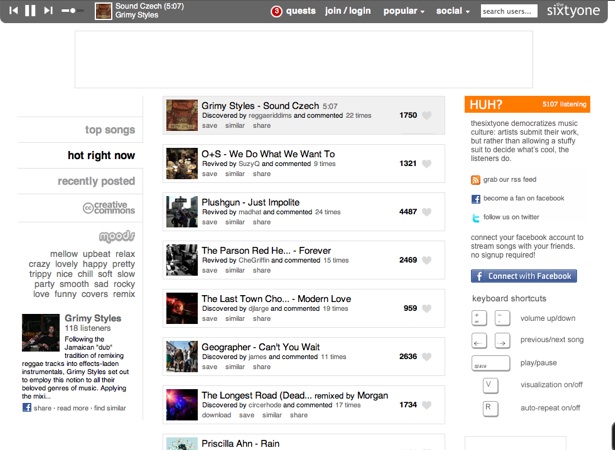Heart the O+S We Do What We Want To song
The height and width of the screenshot is (450, 615).
427,164
